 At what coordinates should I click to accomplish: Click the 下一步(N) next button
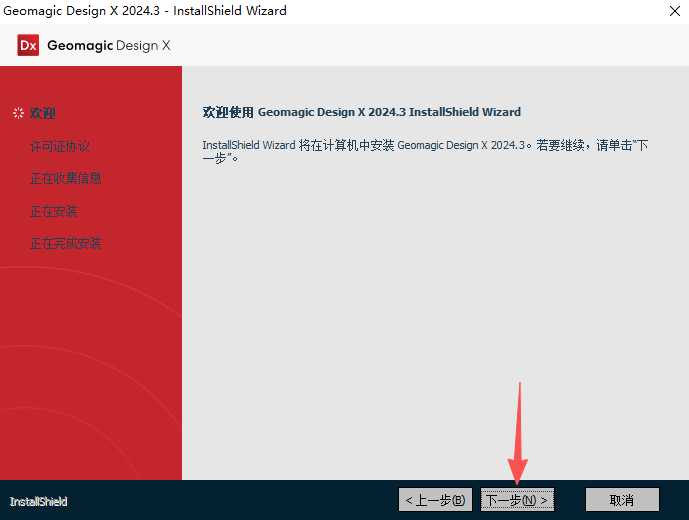tap(517, 500)
